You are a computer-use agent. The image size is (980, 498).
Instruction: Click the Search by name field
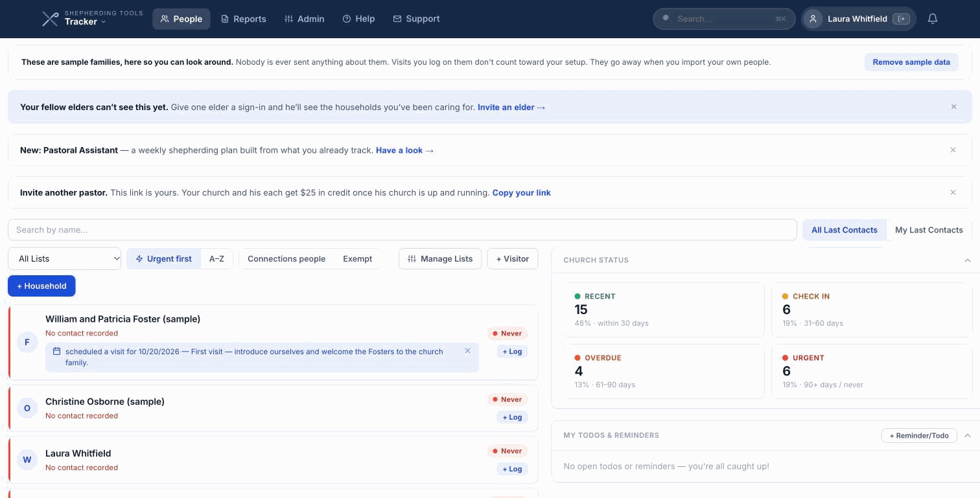tap(402, 230)
